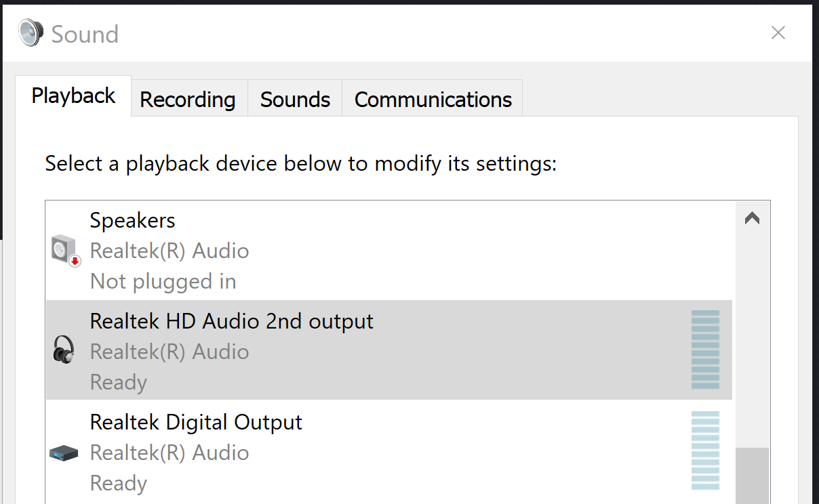Viewport: 819px width, 504px height.
Task: Select the Realtek HD Audio 2nd output name
Action: (231, 320)
